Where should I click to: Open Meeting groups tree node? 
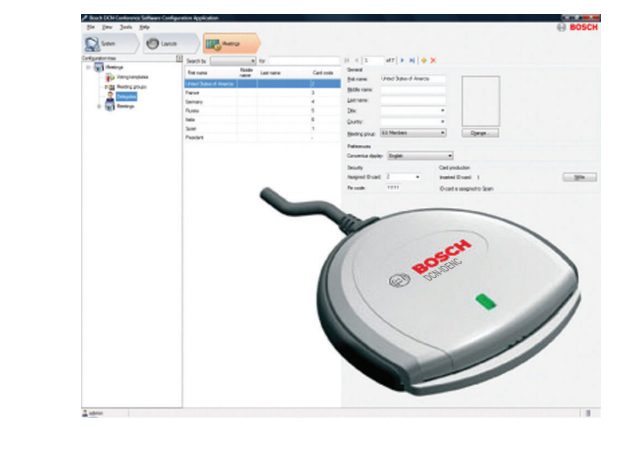[126, 87]
